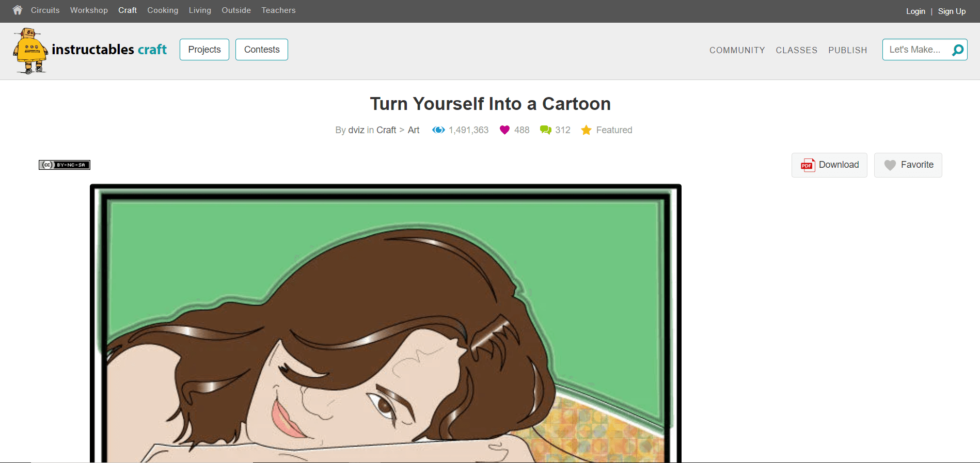This screenshot has height=463, width=980.
Task: Open the Outside category
Action: pos(236,10)
